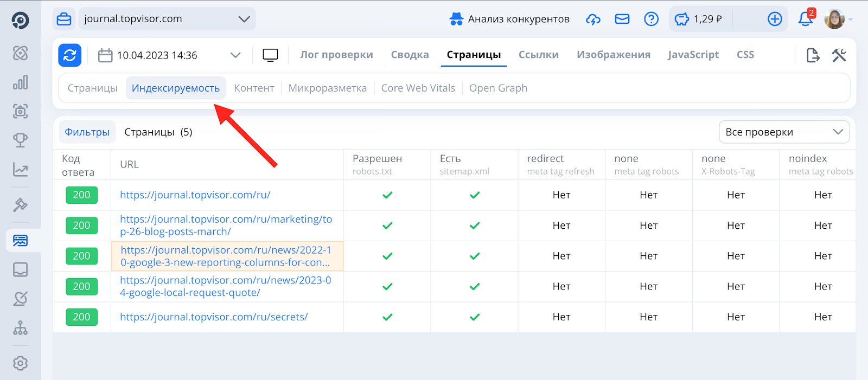868x380 pixels.
Task: Switch to the Ссылки tab
Action: tap(538, 55)
